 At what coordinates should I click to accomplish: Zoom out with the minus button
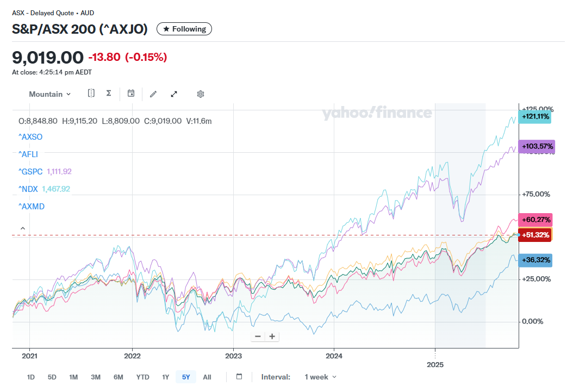(x=258, y=337)
